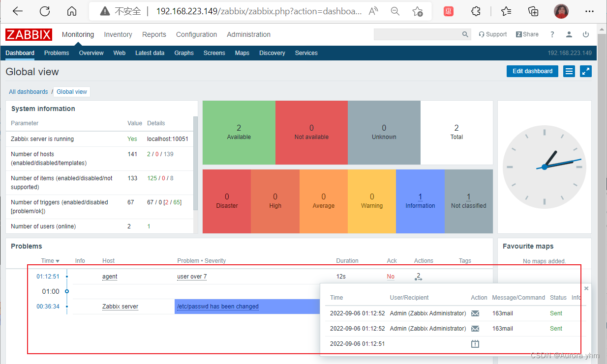Click the read aloud icon in address bar
Viewport: 607px width, 364px height.
coord(373,11)
